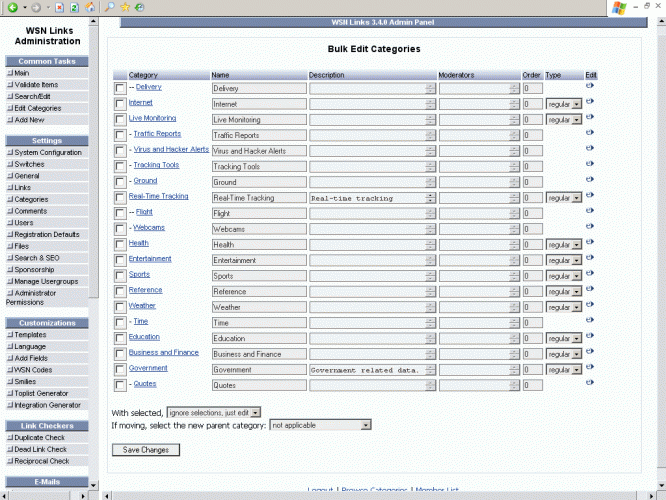Screen dimensions: 666x500
Task: Open the new parent category dropdown
Action: 320,425
